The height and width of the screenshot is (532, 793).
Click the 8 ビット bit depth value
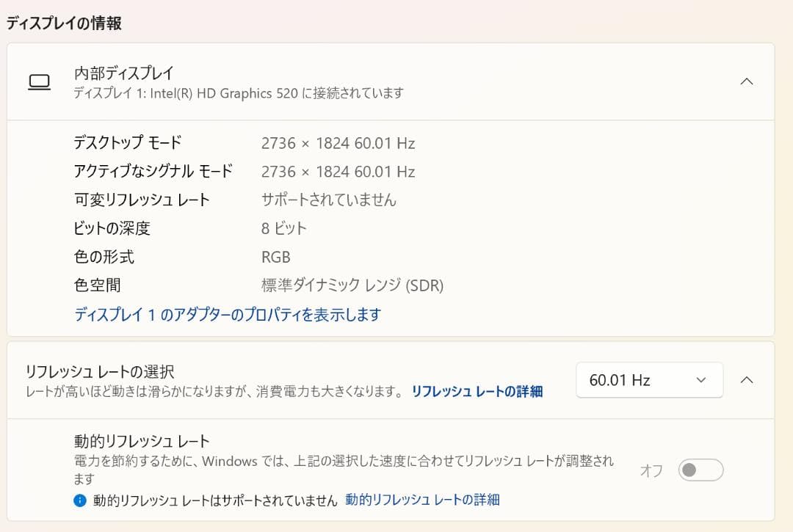(283, 228)
